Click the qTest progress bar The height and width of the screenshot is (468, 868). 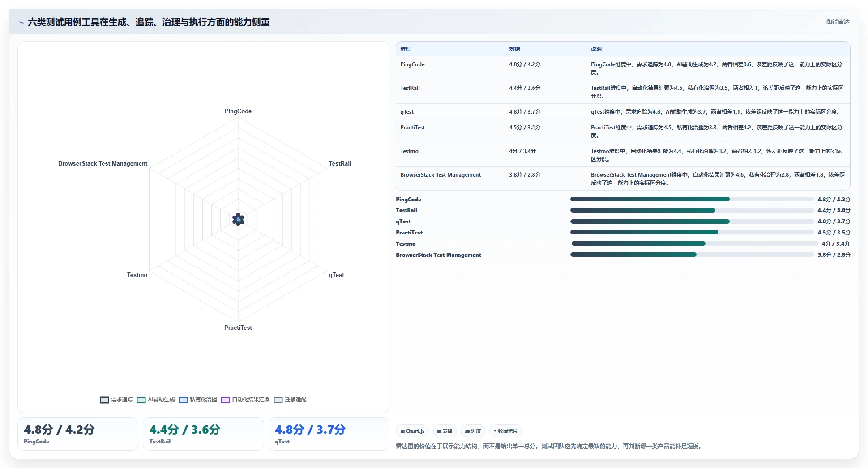point(692,221)
